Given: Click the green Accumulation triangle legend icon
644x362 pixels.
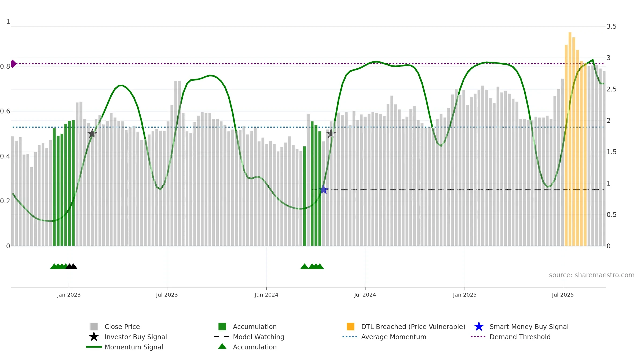Looking at the screenshot, I should click(x=222, y=346).
